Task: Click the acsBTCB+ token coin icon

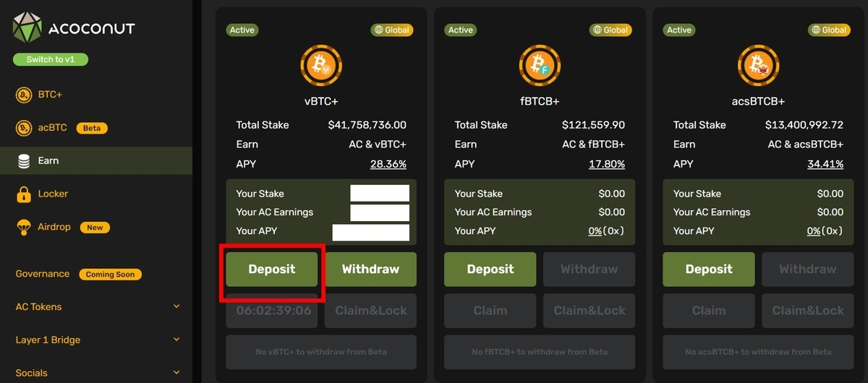Action: point(758,66)
